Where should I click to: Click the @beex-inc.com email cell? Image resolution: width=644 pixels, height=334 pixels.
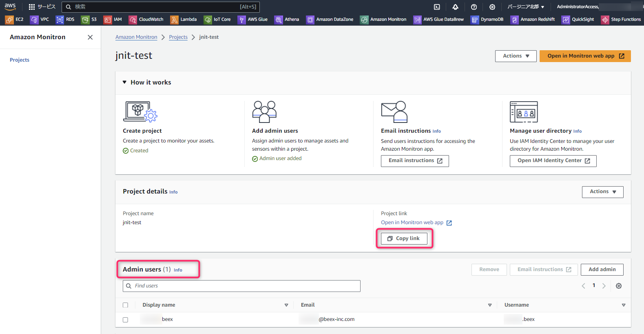pyautogui.click(x=336, y=319)
